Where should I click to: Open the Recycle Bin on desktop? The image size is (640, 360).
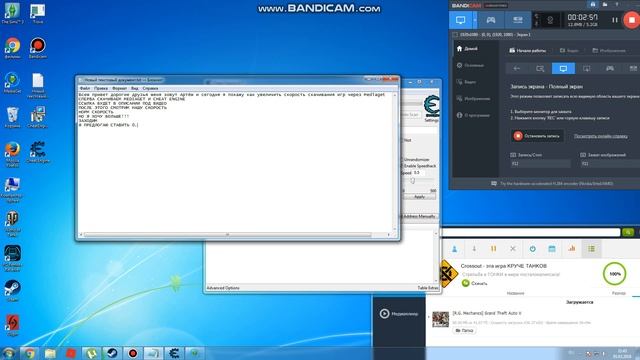click(12, 118)
